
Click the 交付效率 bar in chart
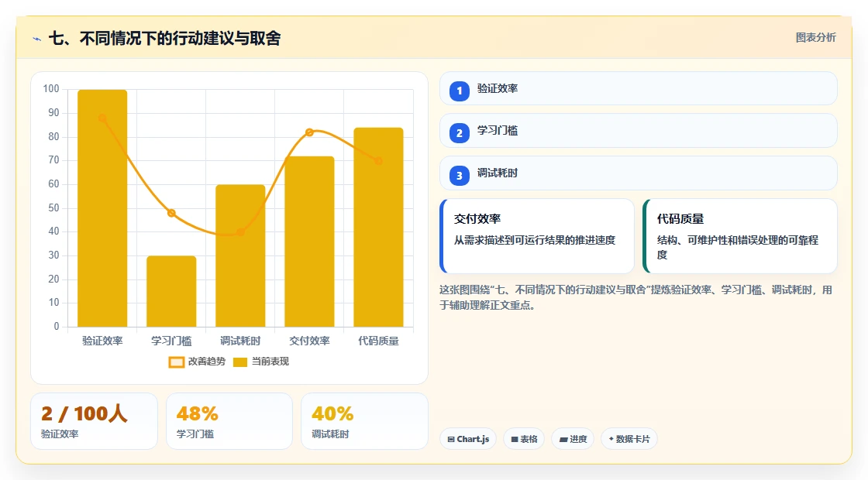(x=309, y=241)
